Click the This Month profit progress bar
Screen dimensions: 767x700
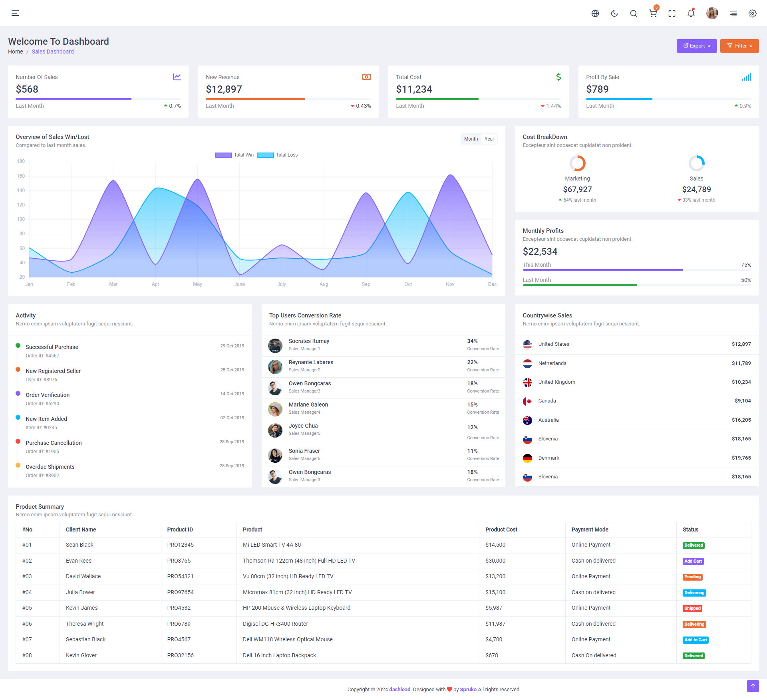(637, 270)
